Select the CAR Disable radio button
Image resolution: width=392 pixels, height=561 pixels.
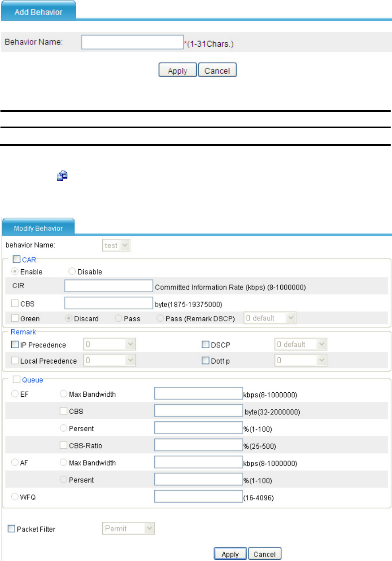(72, 272)
